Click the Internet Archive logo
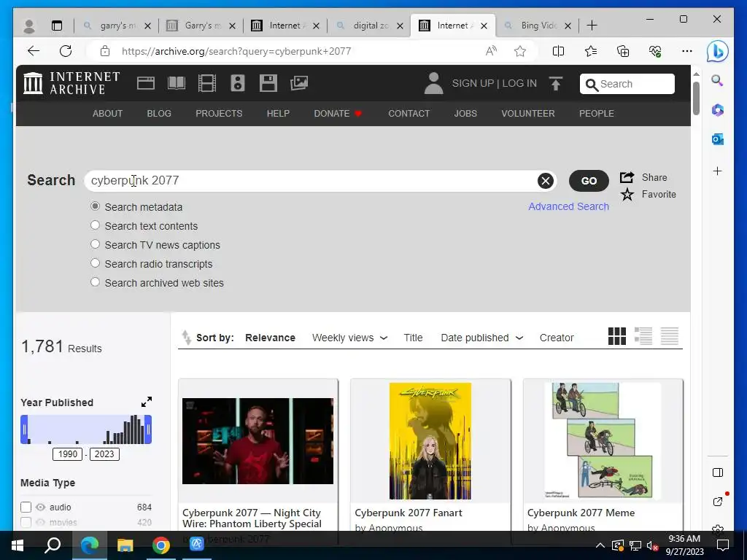747x560 pixels. coord(71,83)
